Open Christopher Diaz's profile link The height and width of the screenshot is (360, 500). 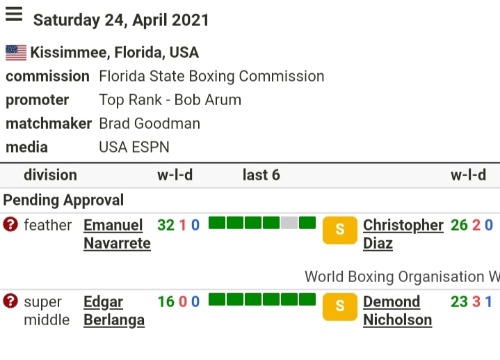[x=403, y=234]
